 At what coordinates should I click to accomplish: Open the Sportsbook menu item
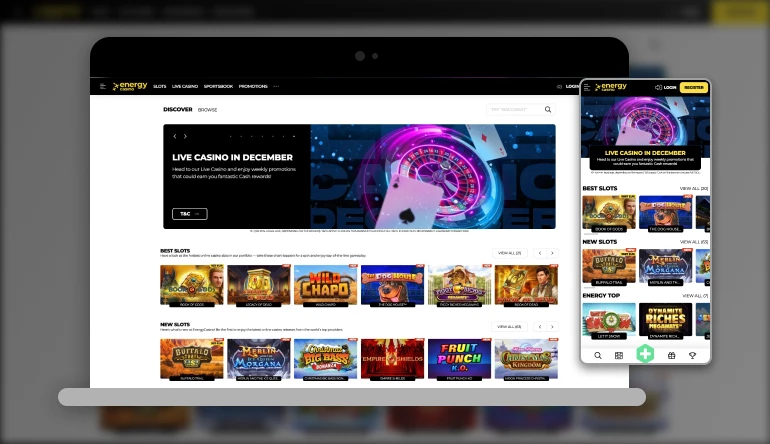click(x=218, y=87)
